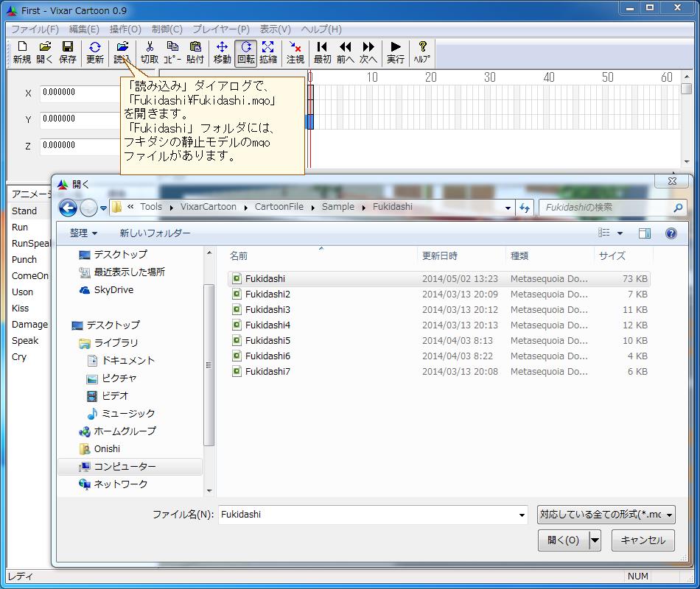Viewport: 700px width, 589px height.
Task: Click the folder tree vertical scrollbar
Action: tap(209, 368)
